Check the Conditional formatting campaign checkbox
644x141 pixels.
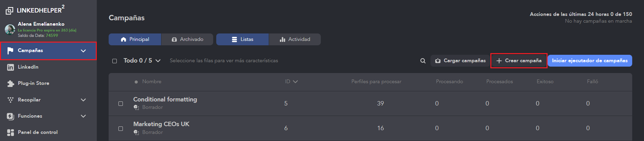tap(120, 103)
